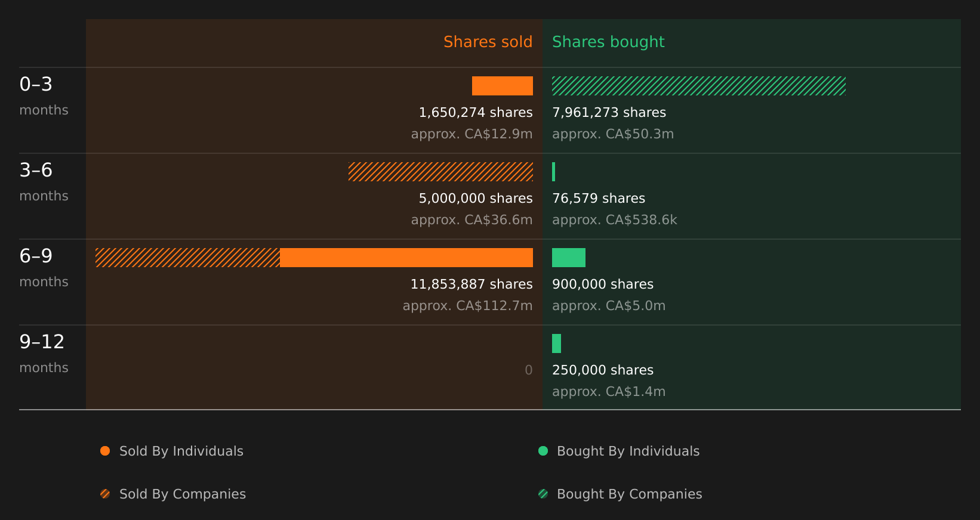Image resolution: width=980 pixels, height=520 pixels.
Task: Select the Bought By Companies legend label
Action: [630, 494]
